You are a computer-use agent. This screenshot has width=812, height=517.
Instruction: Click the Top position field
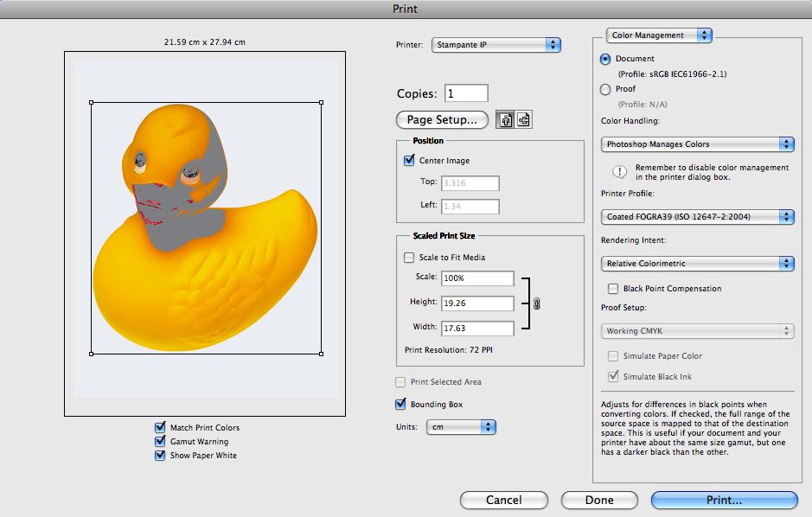(470, 182)
